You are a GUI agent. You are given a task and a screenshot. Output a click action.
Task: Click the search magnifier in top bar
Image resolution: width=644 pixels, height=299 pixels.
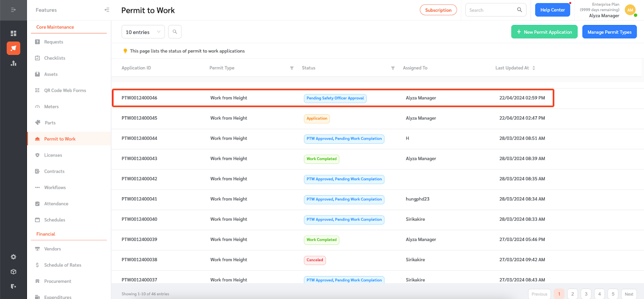(519, 10)
